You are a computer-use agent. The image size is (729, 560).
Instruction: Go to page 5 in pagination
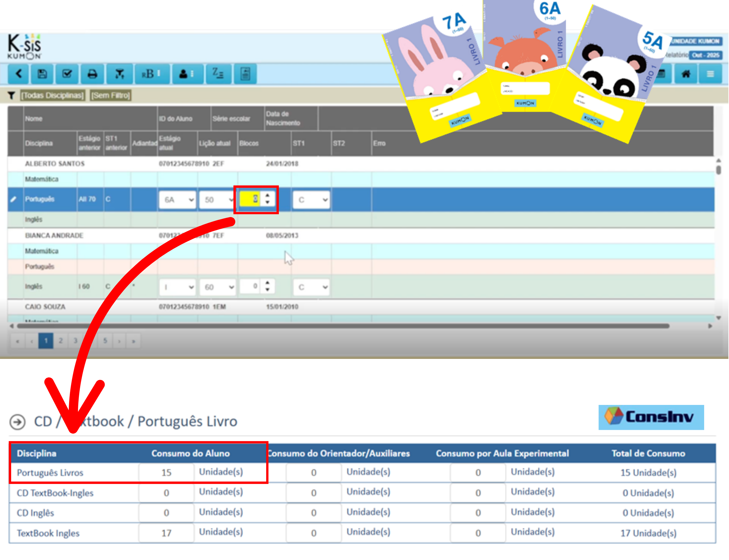105,341
